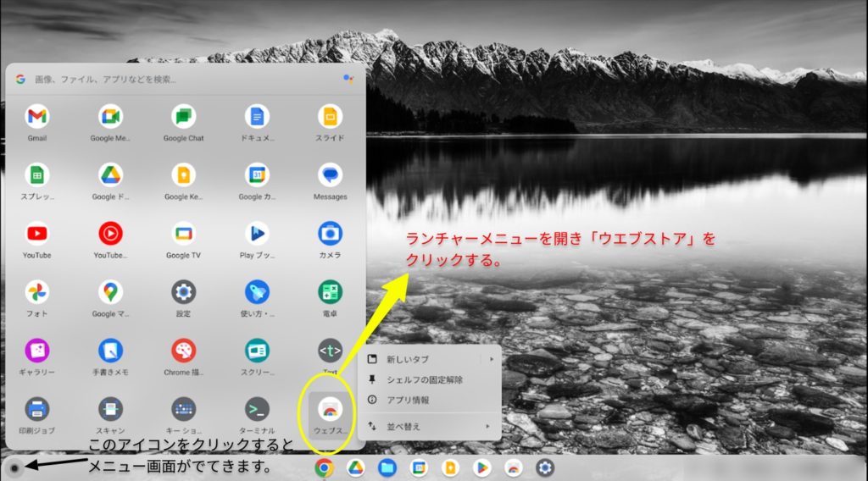Open the Gmail app in the launcher
The height and width of the screenshot is (481, 868).
tap(36, 117)
